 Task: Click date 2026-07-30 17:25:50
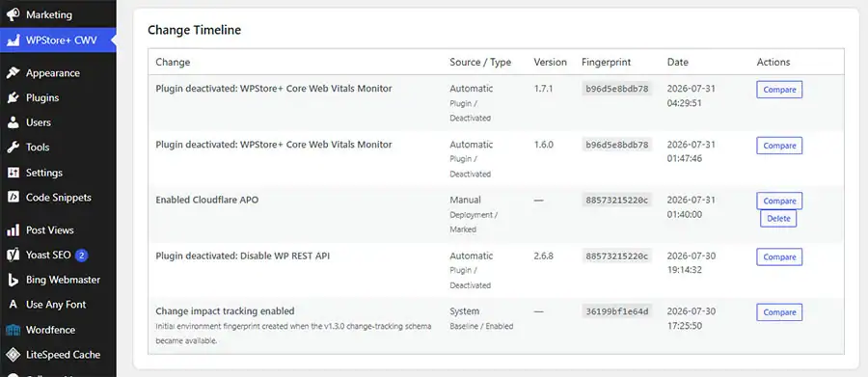(692, 318)
